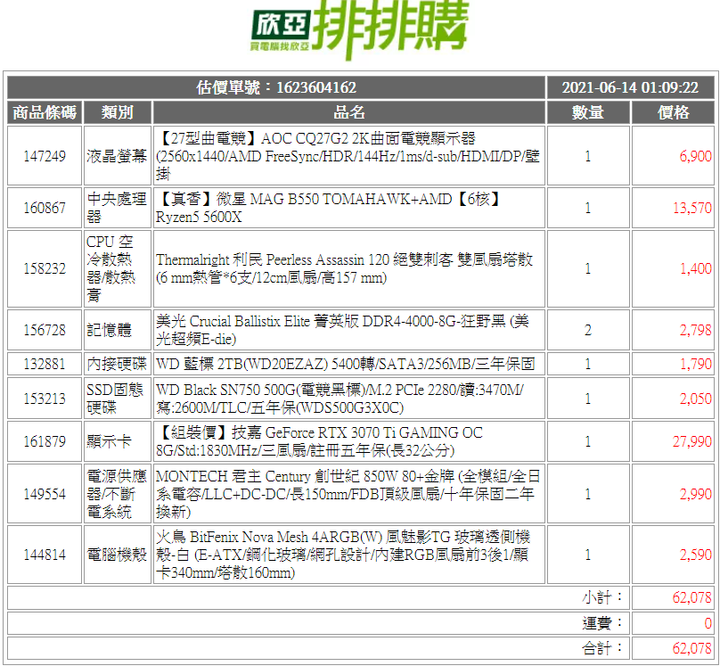Click MONTECH Century 850W product name
720x666 pixels.
348,494
